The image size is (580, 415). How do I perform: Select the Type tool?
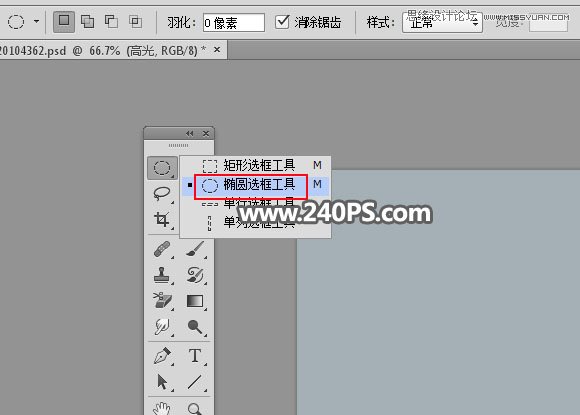point(195,356)
